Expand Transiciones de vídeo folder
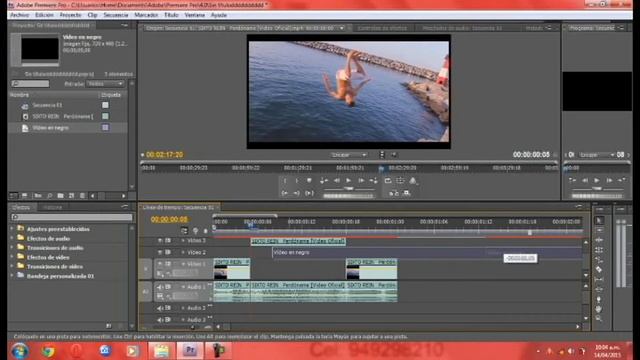 [12, 266]
